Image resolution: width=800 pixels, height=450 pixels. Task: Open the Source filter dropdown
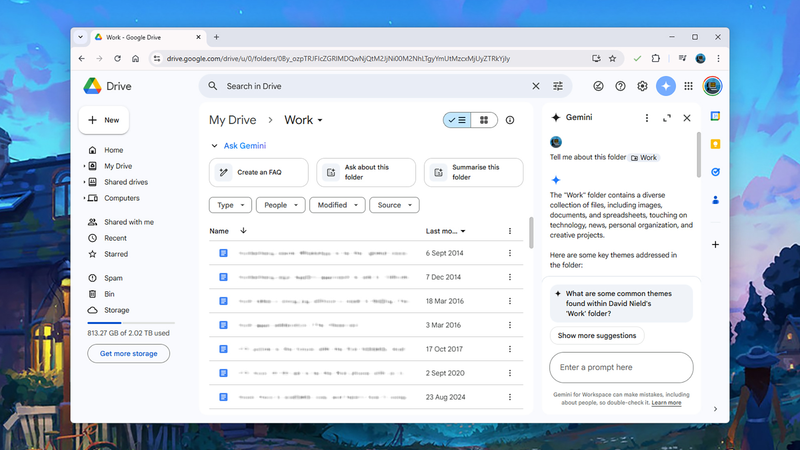[394, 205]
